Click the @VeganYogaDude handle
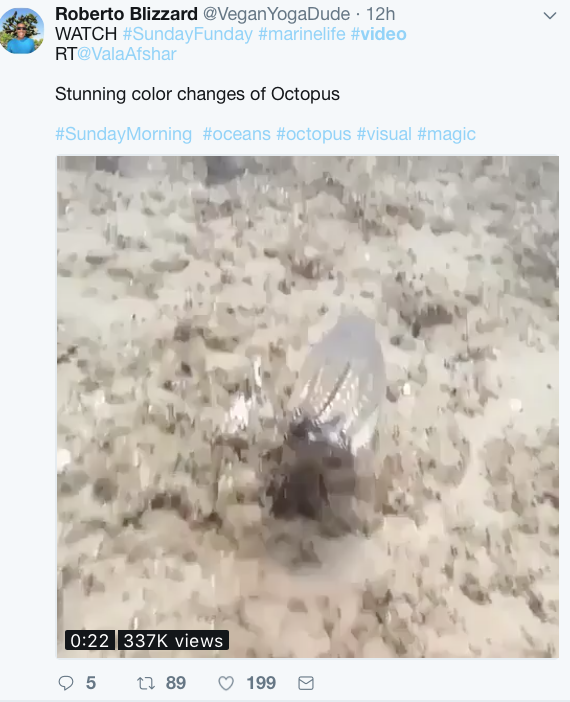This screenshot has height=702, width=570. (277, 14)
